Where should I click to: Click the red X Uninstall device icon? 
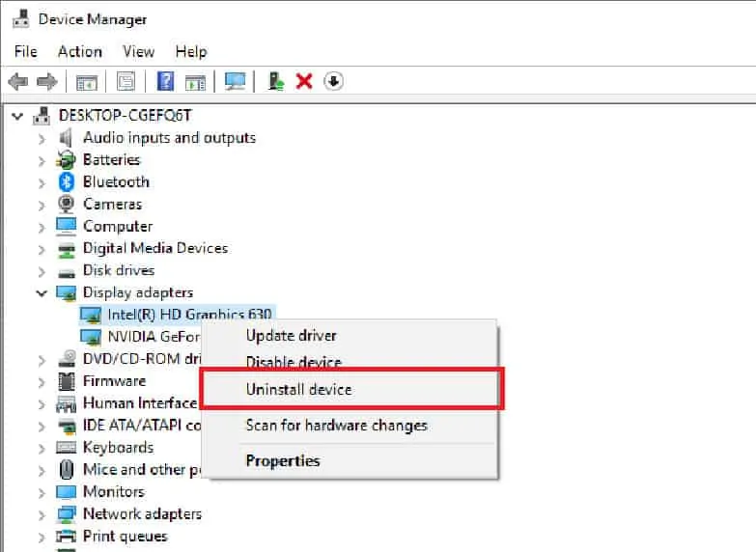[304, 81]
